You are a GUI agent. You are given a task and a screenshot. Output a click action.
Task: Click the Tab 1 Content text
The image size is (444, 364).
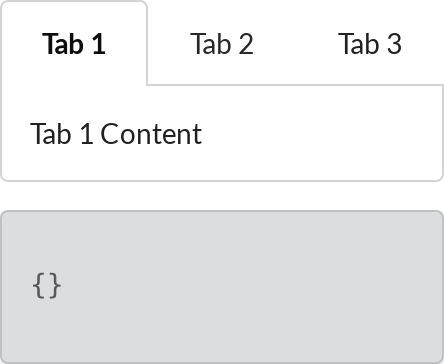(116, 134)
